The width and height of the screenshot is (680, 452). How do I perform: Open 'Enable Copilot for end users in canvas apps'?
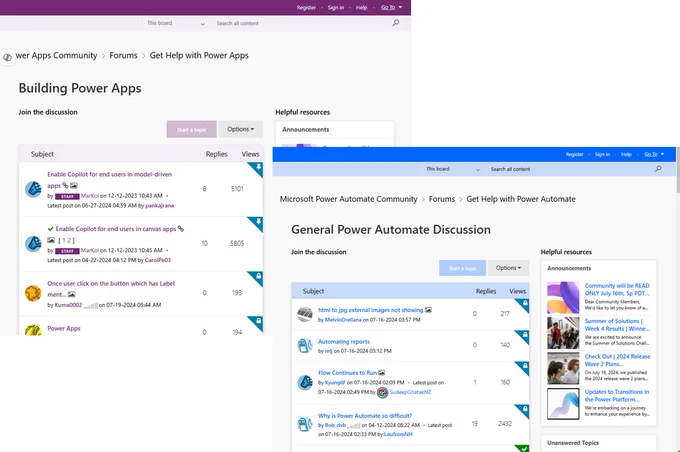116,229
